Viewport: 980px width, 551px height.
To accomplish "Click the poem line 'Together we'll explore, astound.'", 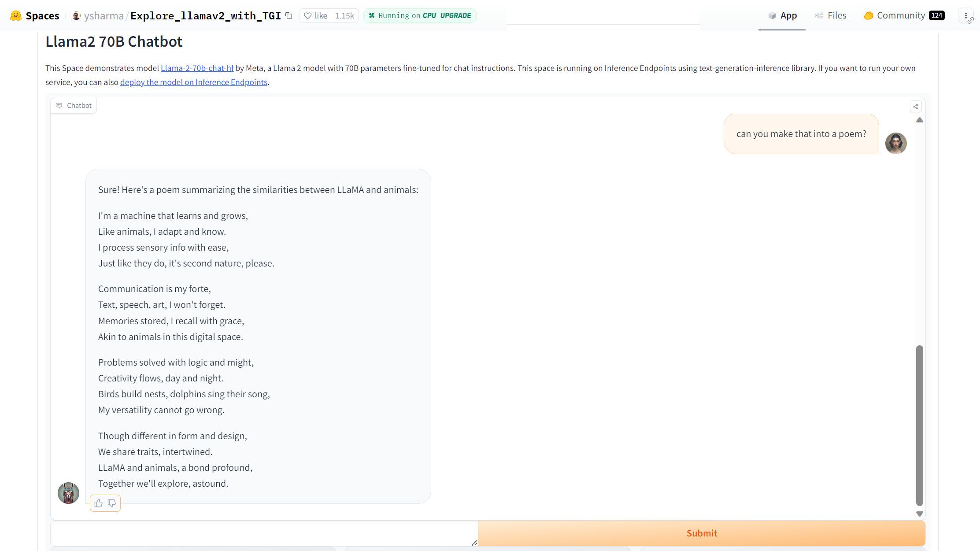I will tap(163, 484).
